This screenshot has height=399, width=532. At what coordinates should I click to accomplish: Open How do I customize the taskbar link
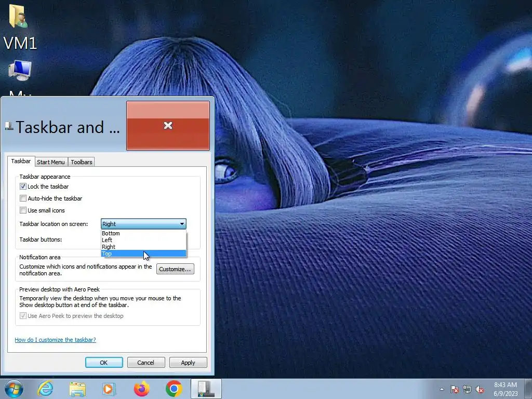click(x=55, y=340)
